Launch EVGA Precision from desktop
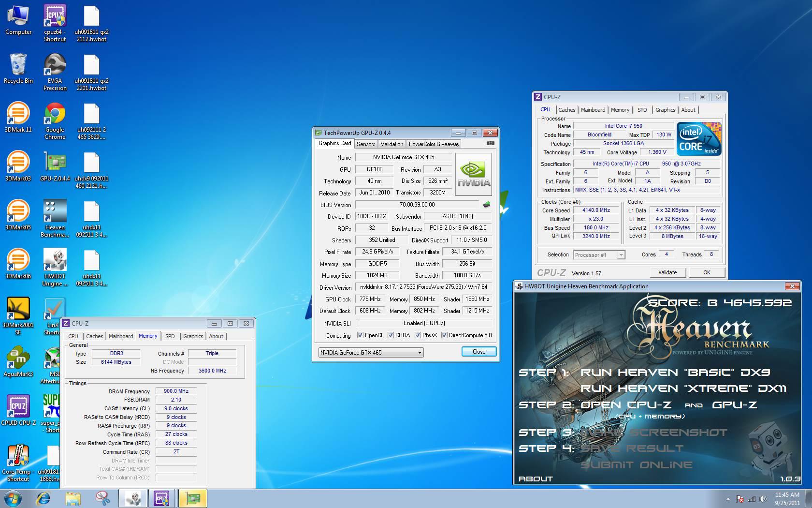 click(55, 72)
